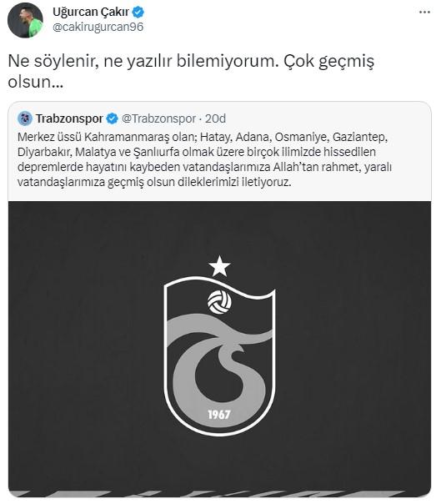This screenshot has height=504, width=441.
Task: Click the 1967 year on the crest
Action: (219, 415)
